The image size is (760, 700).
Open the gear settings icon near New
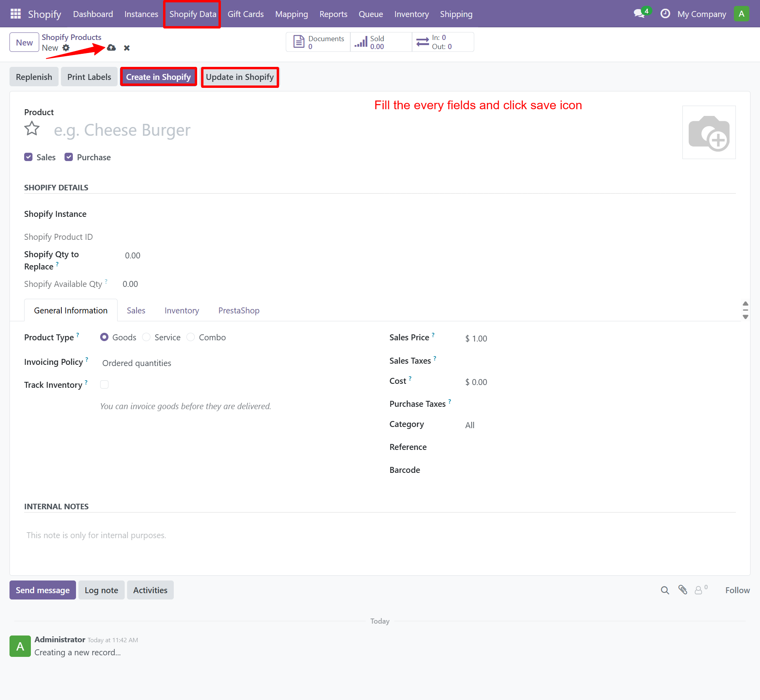pos(66,47)
